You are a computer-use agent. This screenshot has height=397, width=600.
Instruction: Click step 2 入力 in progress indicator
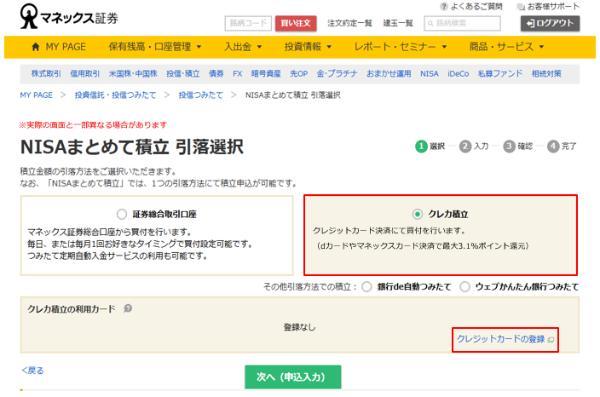474,146
